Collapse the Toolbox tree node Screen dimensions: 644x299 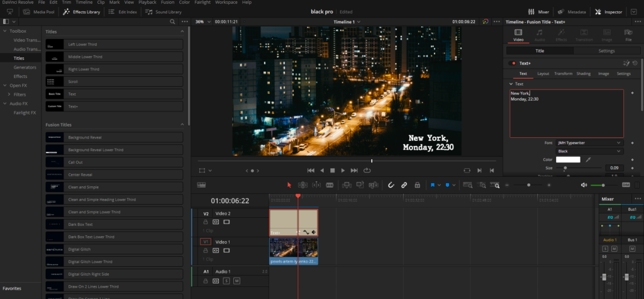pyautogui.click(x=5, y=31)
